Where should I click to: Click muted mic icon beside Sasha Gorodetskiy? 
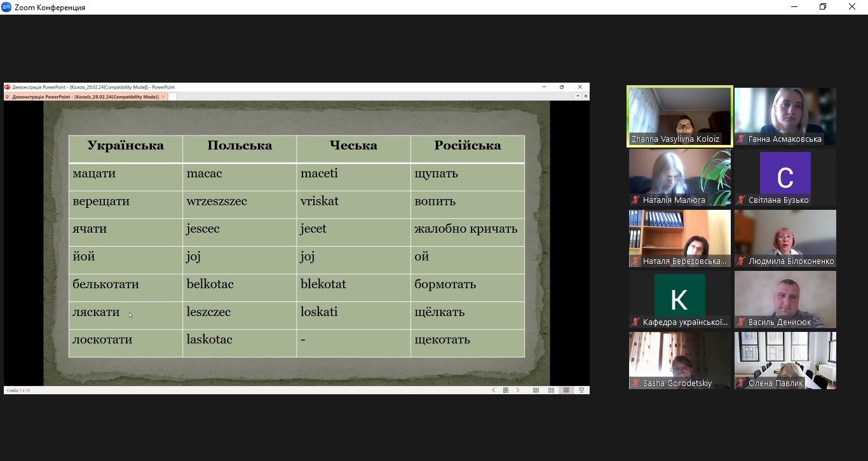[635, 383]
